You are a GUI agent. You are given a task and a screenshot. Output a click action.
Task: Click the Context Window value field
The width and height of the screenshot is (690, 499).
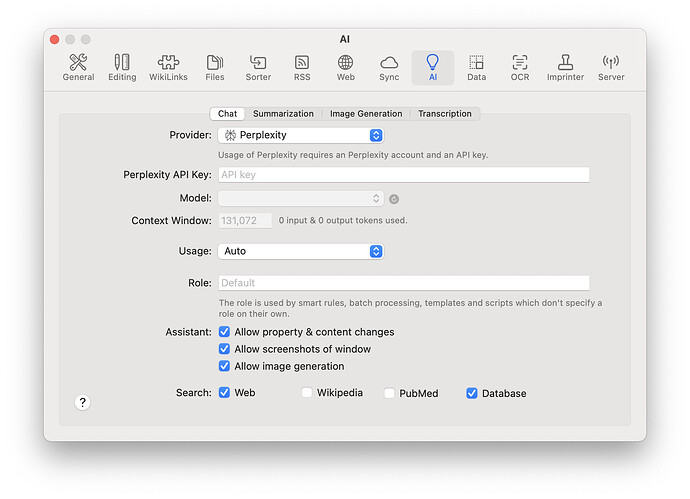tap(245, 220)
